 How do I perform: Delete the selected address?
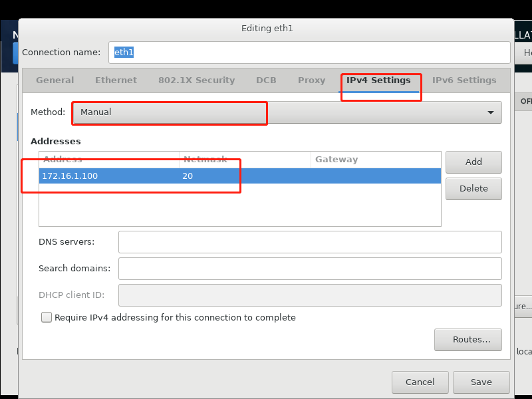473,189
